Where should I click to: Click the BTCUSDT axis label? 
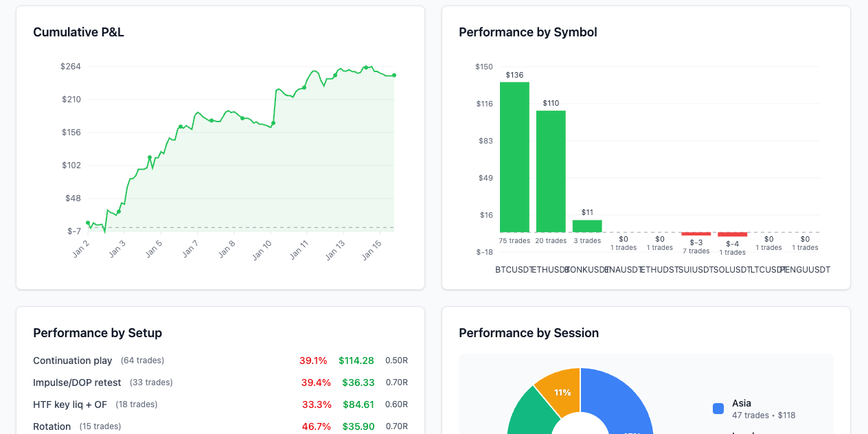coord(515,270)
